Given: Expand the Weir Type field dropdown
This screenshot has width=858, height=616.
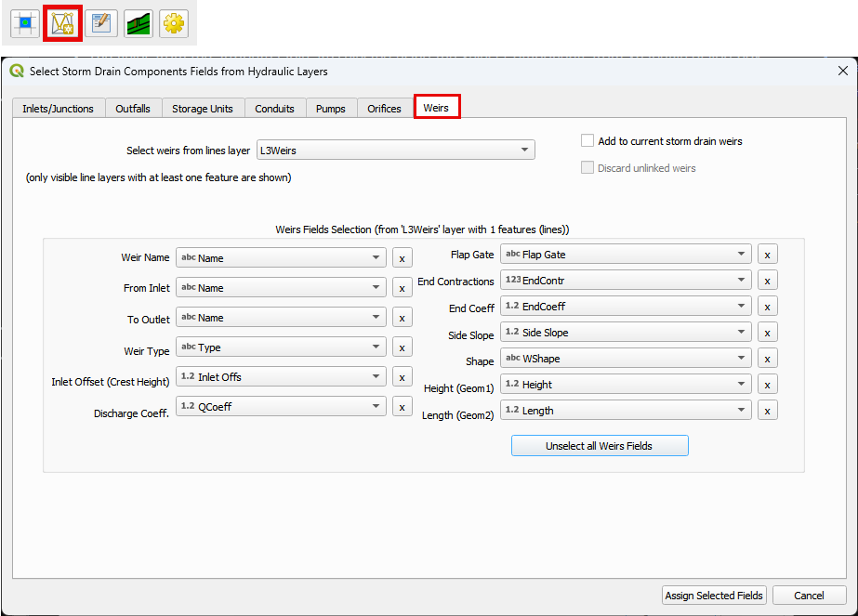Looking at the screenshot, I should tap(281, 347).
